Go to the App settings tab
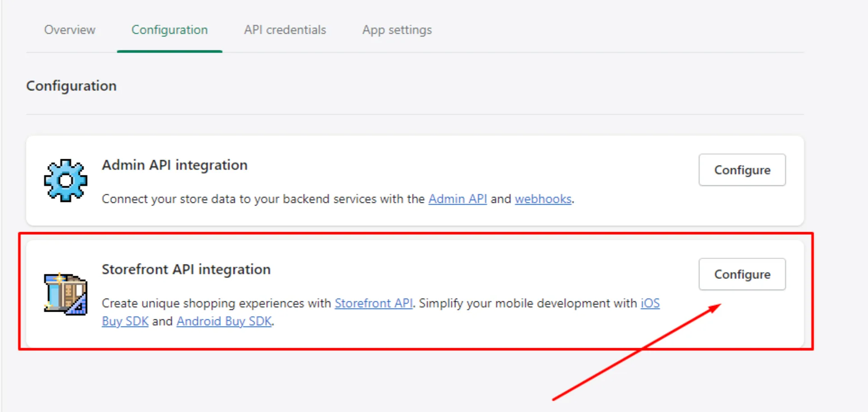The width and height of the screenshot is (868, 412). 397,30
